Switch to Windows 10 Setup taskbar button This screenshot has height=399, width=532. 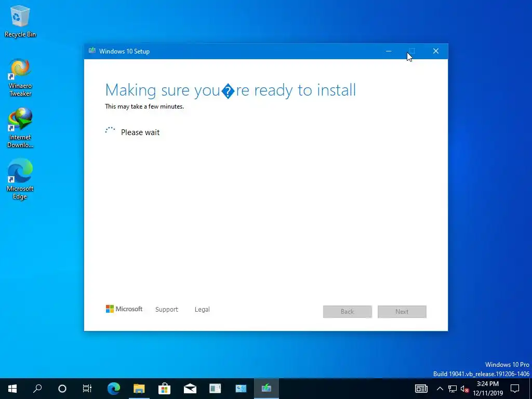pyautogui.click(x=267, y=389)
